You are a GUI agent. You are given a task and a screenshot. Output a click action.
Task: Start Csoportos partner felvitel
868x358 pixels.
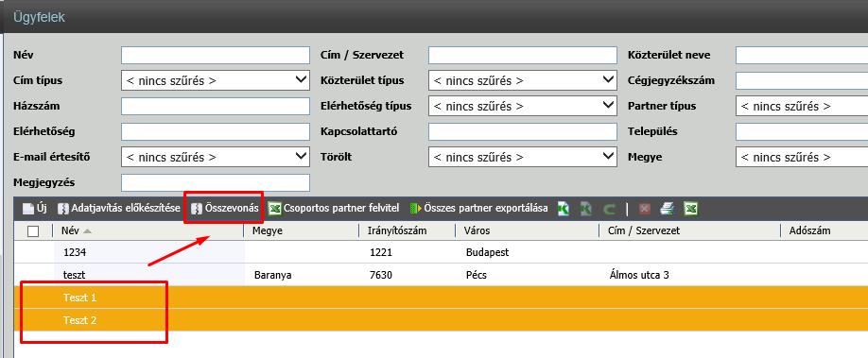click(x=334, y=209)
